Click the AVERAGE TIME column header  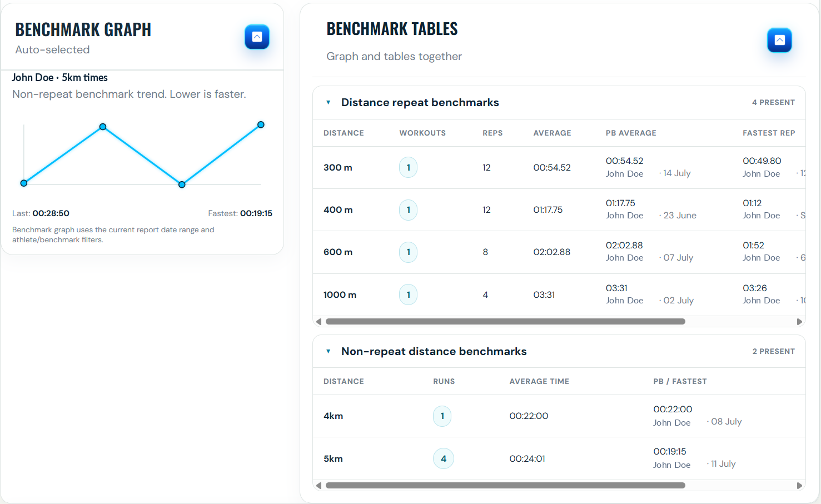pyautogui.click(x=539, y=381)
